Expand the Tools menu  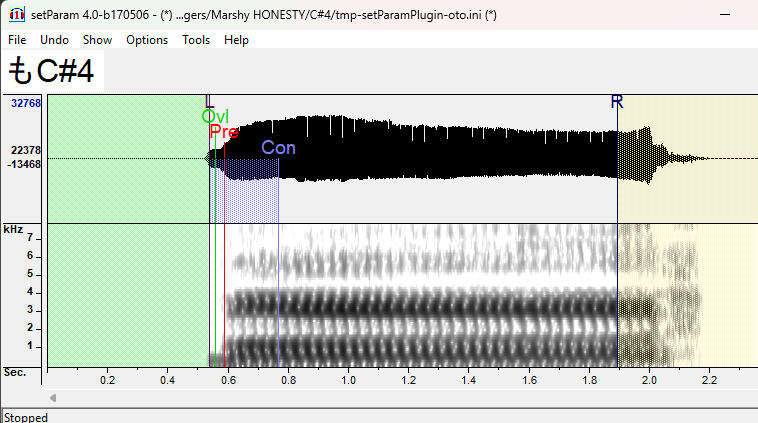point(196,40)
